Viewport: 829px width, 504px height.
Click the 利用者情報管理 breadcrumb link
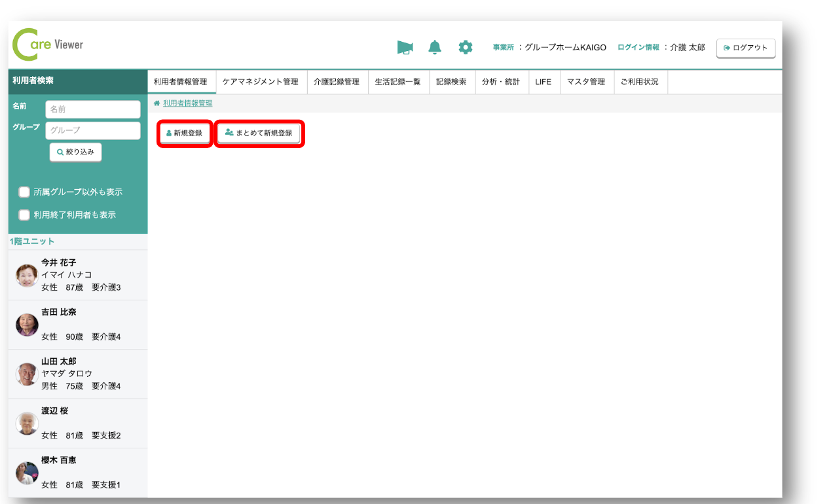[187, 103]
